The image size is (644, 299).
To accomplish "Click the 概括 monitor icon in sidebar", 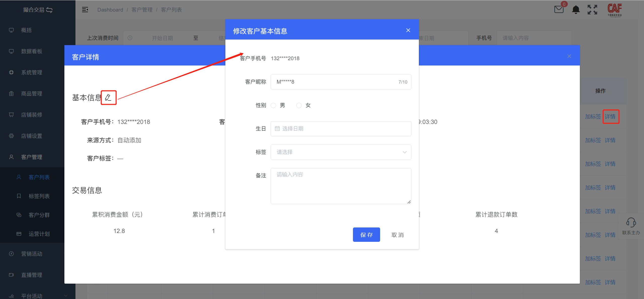I will coord(11,30).
